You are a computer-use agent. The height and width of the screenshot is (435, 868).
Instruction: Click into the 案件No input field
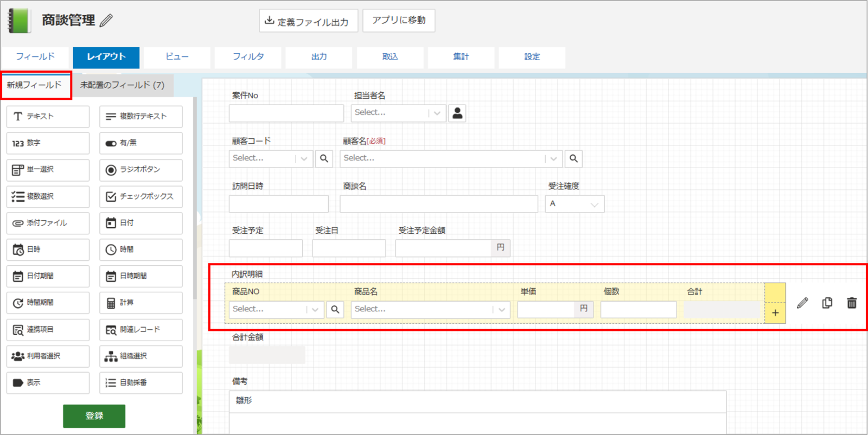(x=286, y=113)
